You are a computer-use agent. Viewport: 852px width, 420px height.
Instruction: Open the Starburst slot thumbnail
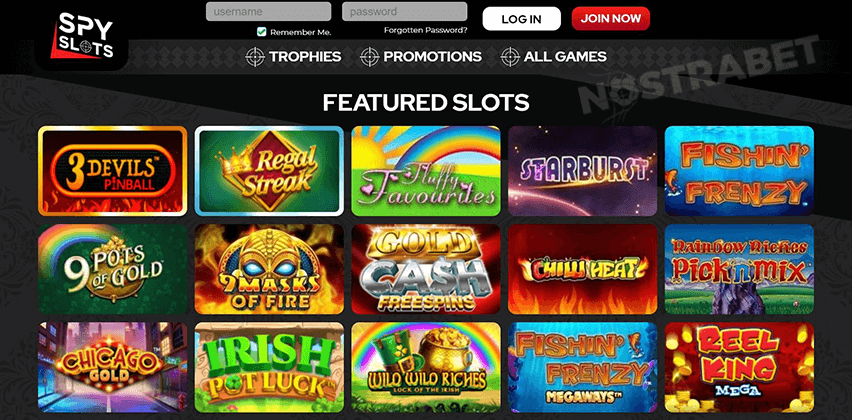click(582, 171)
